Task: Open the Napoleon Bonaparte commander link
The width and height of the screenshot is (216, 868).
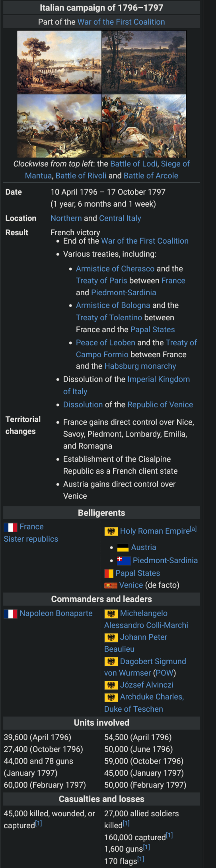Action: pos(56,613)
